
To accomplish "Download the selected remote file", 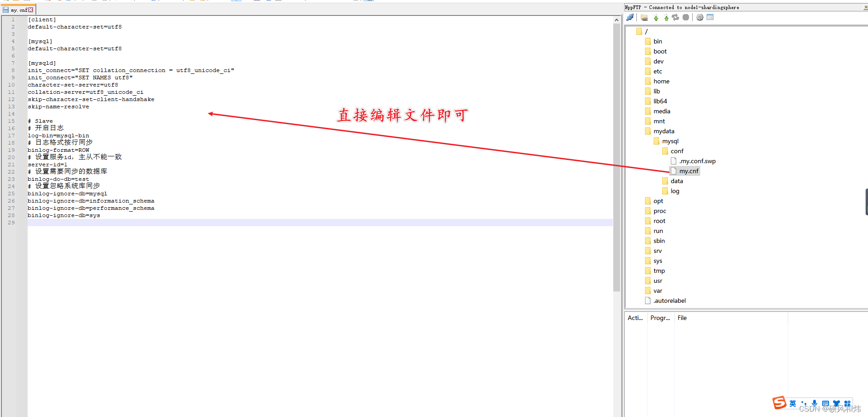I will (656, 17).
